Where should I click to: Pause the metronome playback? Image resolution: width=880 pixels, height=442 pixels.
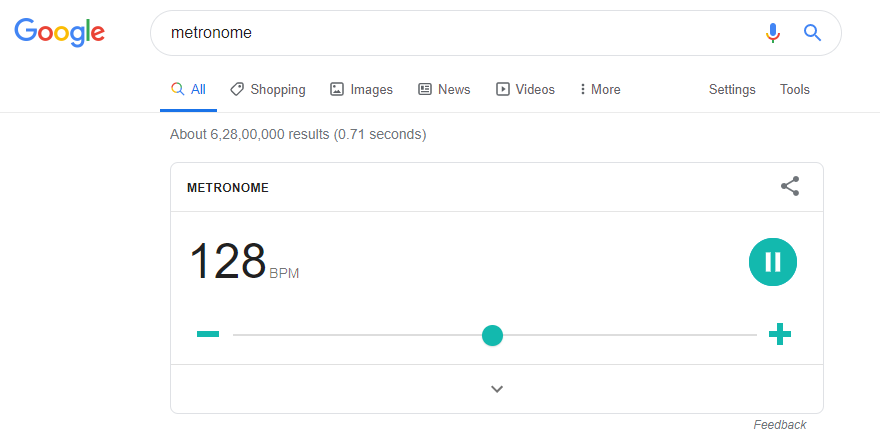click(x=772, y=262)
